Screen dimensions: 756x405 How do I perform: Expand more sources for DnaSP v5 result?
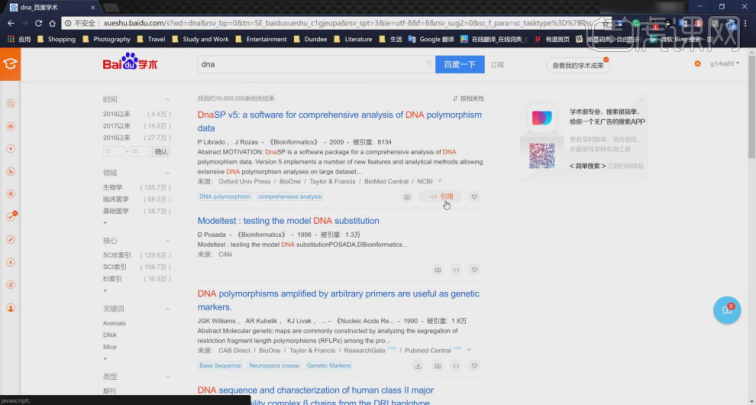440,181
